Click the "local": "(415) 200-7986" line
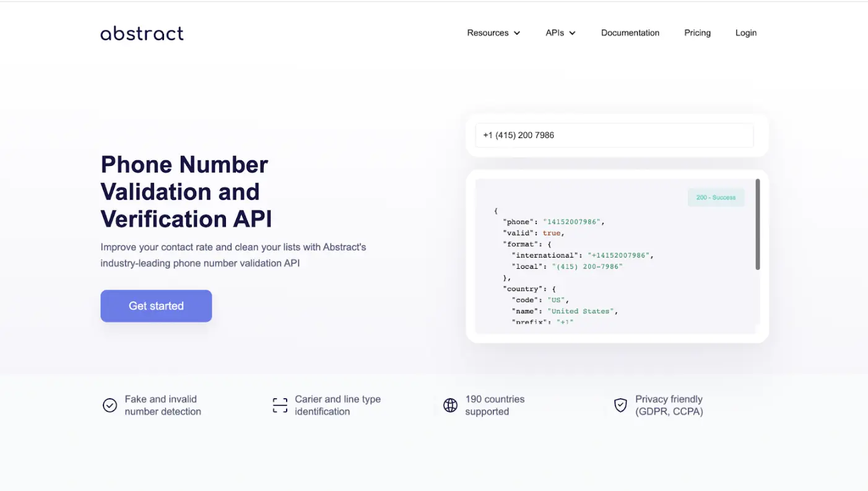The height and width of the screenshot is (491, 868). point(567,266)
